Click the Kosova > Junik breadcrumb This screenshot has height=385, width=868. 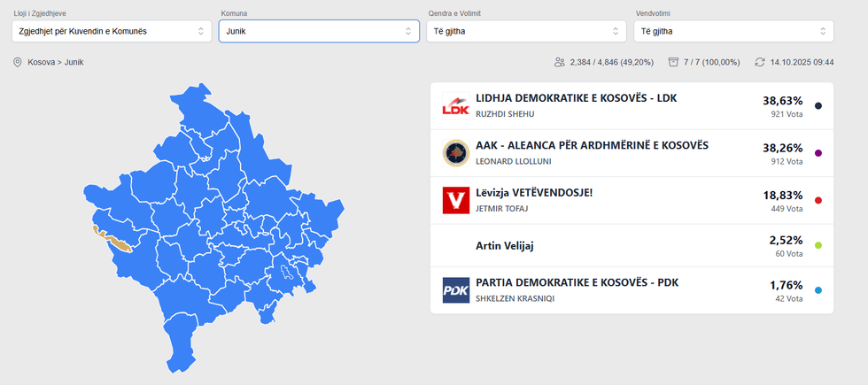click(56, 62)
